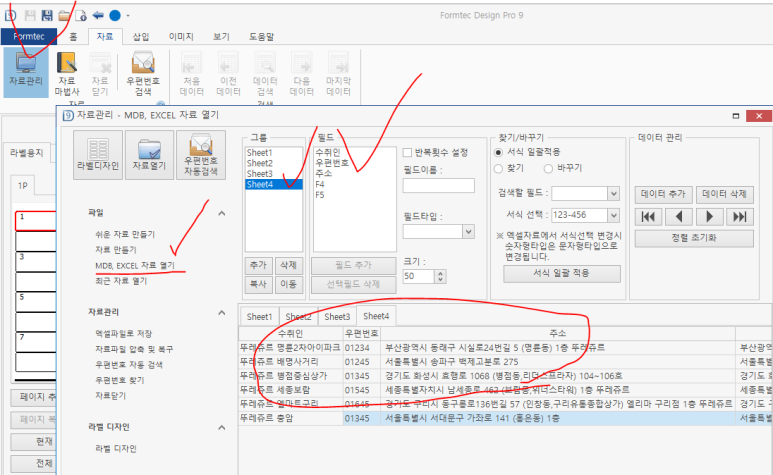Viewport: 773px width, 475px height.
Task: Collapse the 파일 section
Action: pos(222,213)
